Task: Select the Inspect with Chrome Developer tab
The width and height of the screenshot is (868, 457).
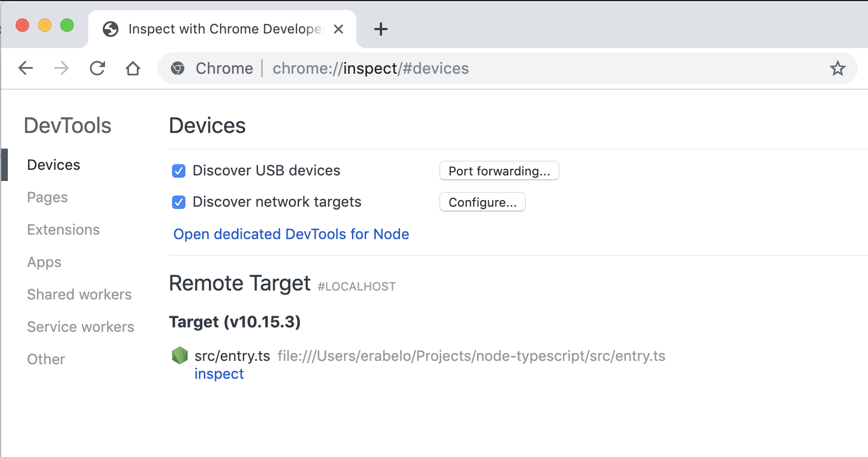Action: [x=222, y=29]
